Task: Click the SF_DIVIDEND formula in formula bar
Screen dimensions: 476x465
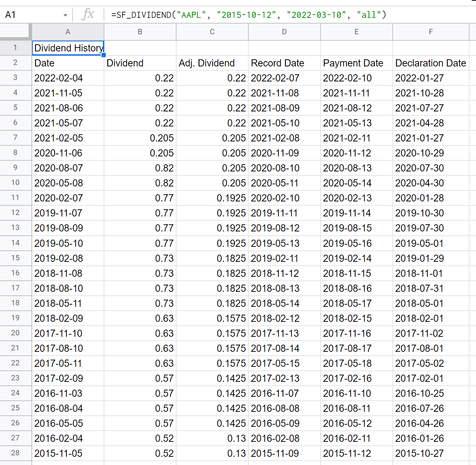Action: (249, 15)
